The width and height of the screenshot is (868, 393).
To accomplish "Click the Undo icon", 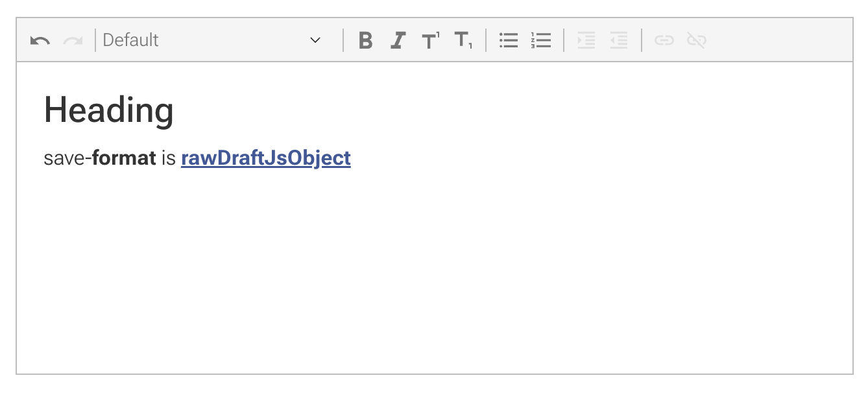I will pos(40,40).
